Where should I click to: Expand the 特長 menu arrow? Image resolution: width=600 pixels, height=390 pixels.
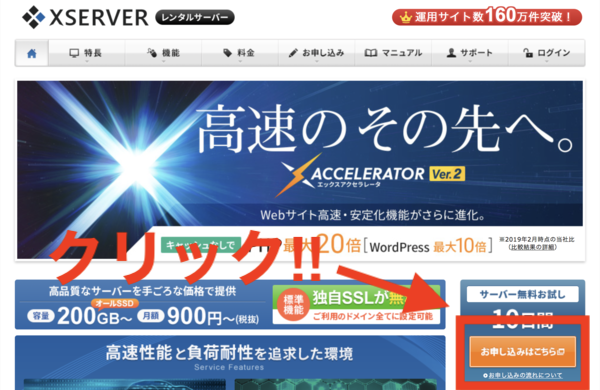point(87,61)
